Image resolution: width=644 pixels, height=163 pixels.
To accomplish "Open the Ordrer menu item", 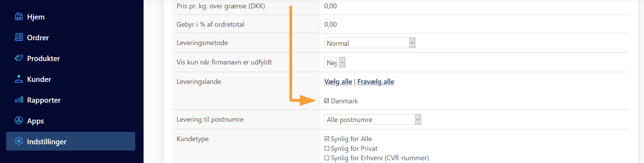I will 38,37.
